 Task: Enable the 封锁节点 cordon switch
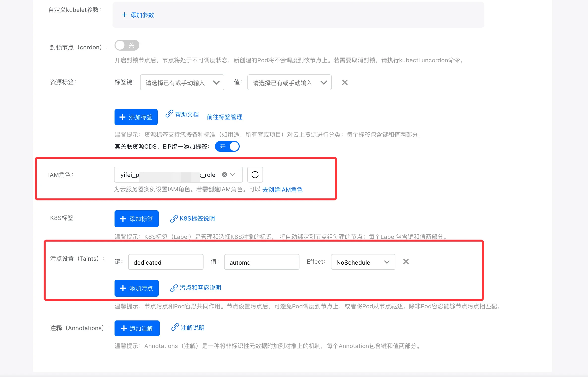(127, 45)
